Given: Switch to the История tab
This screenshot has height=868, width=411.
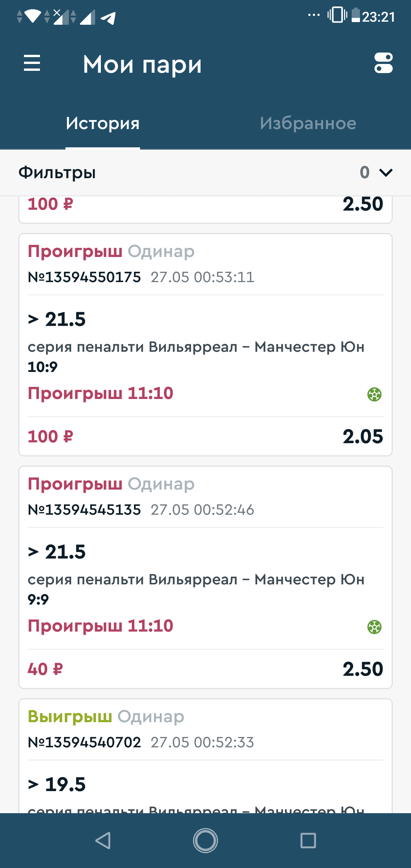Looking at the screenshot, I should click(x=103, y=123).
